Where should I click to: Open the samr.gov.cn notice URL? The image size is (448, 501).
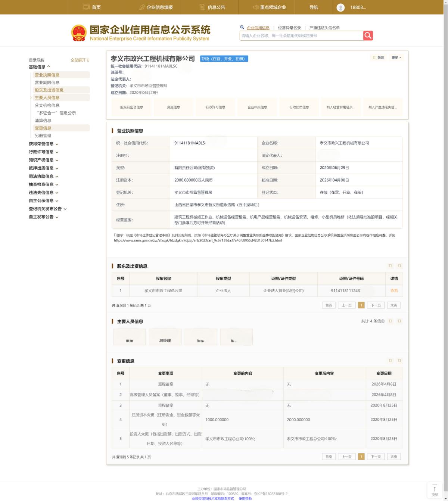pos(198,240)
